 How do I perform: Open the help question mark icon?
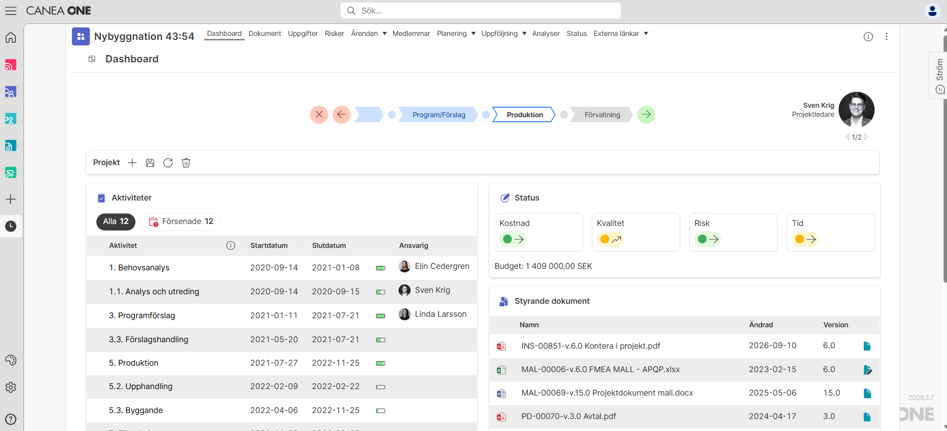[x=11, y=420]
